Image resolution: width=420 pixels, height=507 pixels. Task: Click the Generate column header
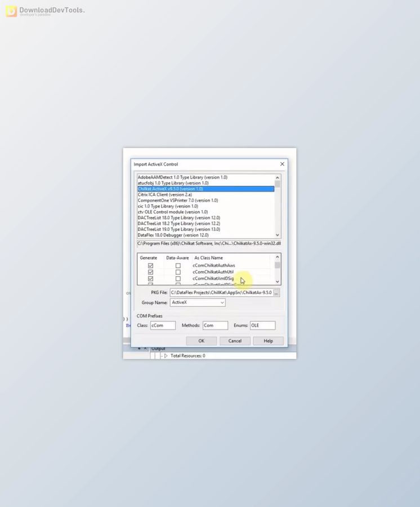tap(149, 257)
